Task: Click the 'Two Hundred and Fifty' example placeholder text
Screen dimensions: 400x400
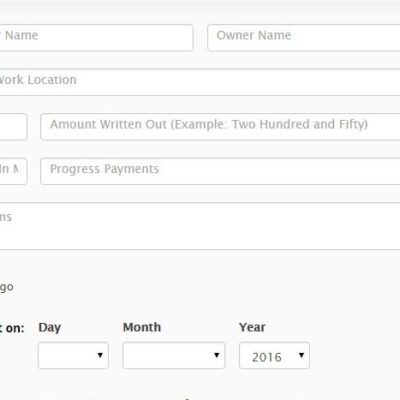Action: click(x=298, y=124)
